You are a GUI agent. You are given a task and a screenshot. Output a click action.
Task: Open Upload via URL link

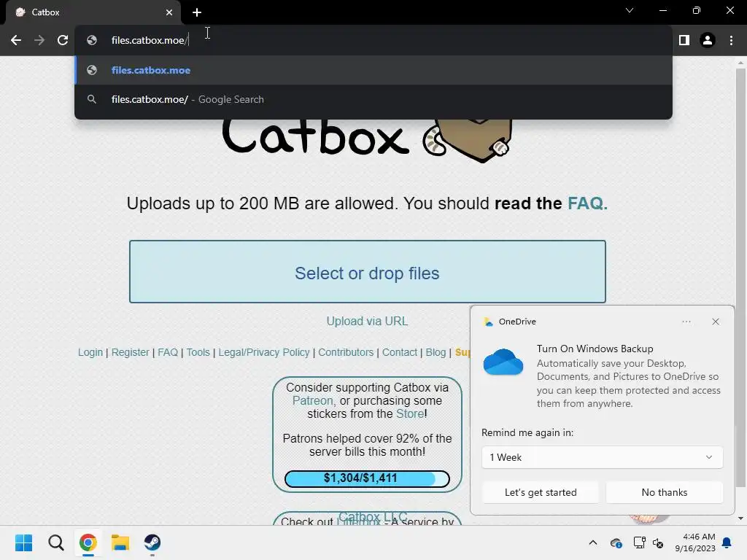click(368, 321)
